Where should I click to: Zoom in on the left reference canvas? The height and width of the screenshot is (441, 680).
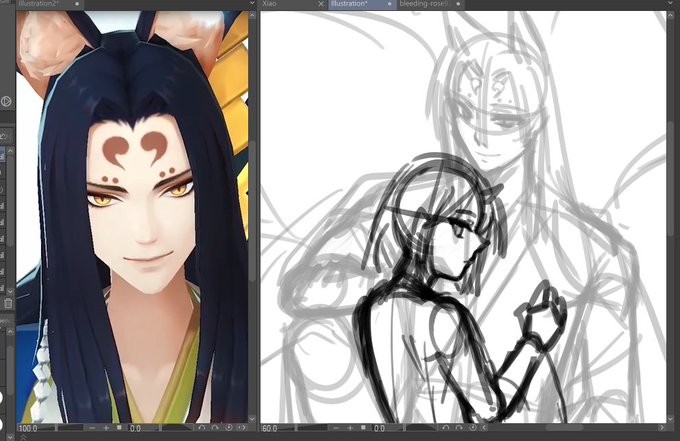[106, 428]
